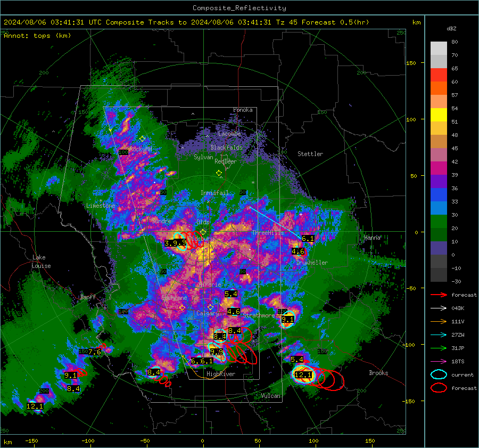Click the 7.6 storm top label
479x448 pixels.
click(x=95, y=352)
